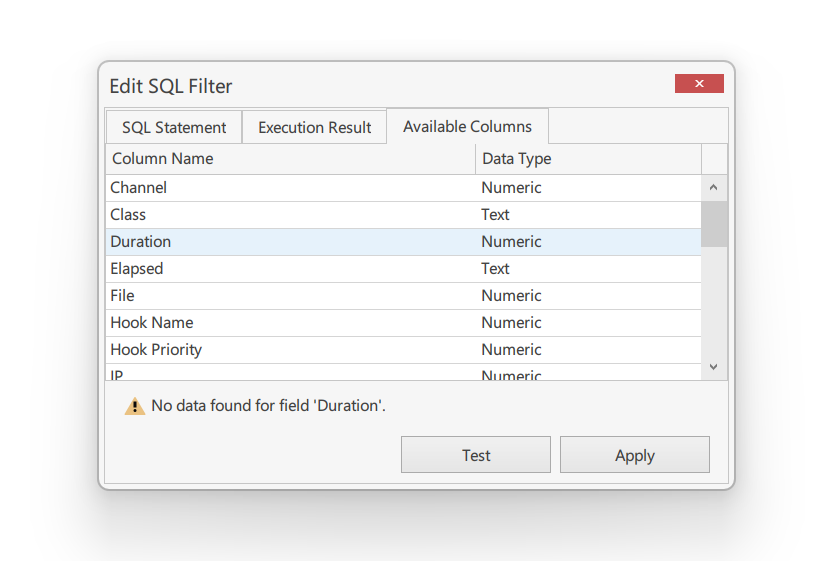The height and width of the screenshot is (561, 832).
Task: Click the Numeric type of Channel
Action: tap(511, 188)
